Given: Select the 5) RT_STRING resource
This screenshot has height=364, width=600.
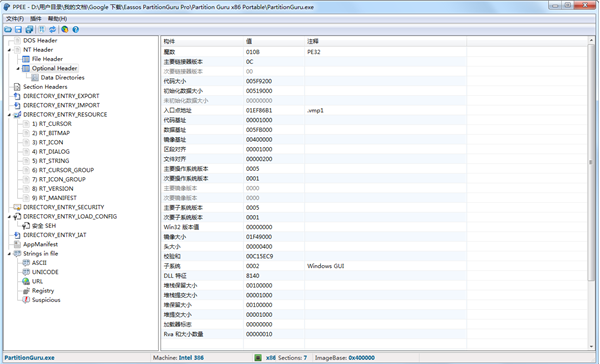Looking at the screenshot, I should pos(50,161).
